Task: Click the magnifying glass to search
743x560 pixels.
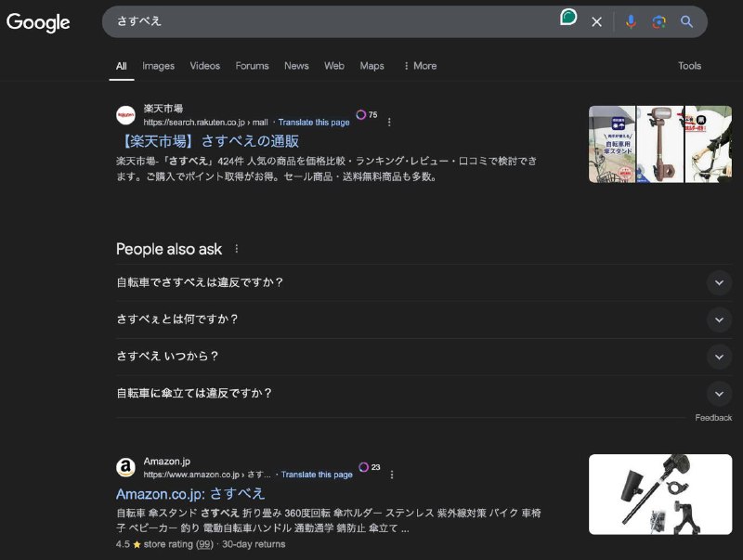Action: pyautogui.click(x=685, y=21)
